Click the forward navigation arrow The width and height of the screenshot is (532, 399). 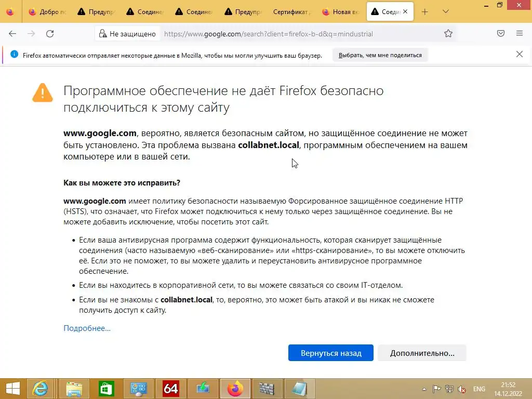click(x=31, y=34)
